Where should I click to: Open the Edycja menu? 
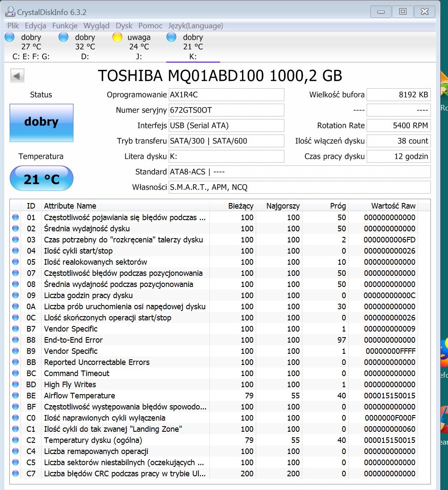(x=36, y=26)
